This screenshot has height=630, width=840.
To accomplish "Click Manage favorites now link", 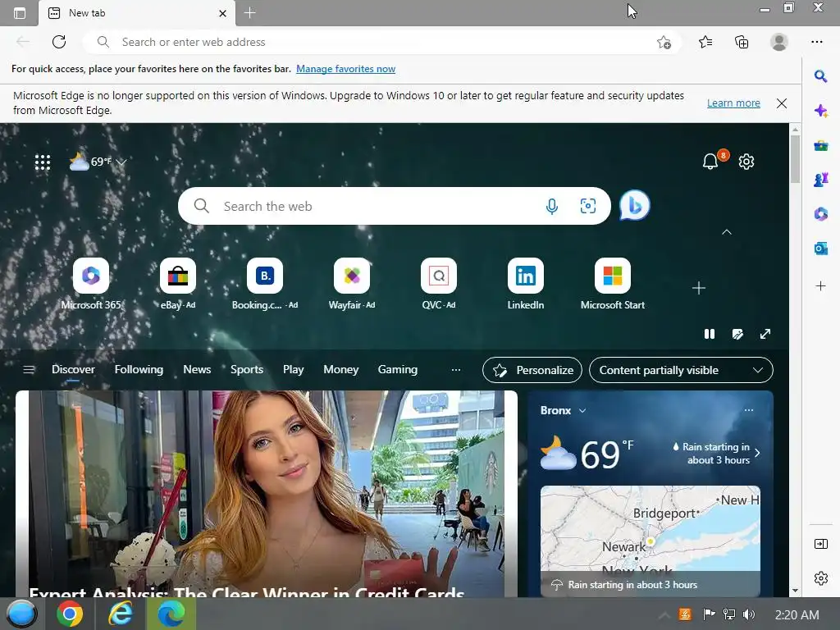I will pos(345,69).
